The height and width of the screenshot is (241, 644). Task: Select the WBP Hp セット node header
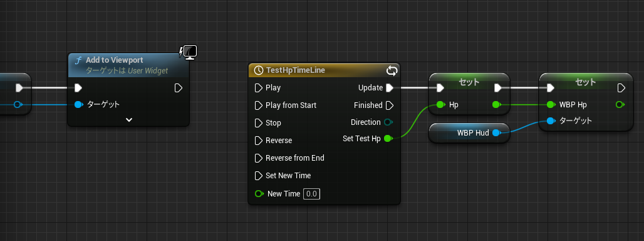pyautogui.click(x=586, y=82)
